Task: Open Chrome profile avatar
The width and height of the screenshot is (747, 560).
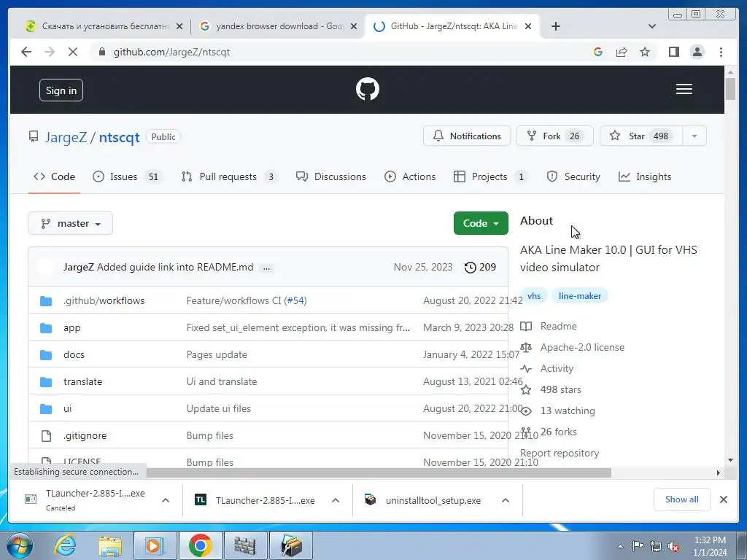Action: point(697,52)
